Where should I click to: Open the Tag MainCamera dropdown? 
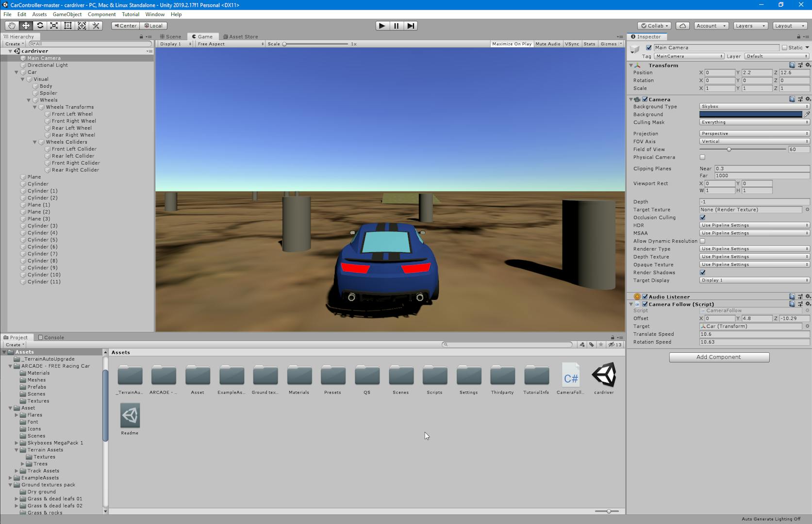tap(689, 56)
